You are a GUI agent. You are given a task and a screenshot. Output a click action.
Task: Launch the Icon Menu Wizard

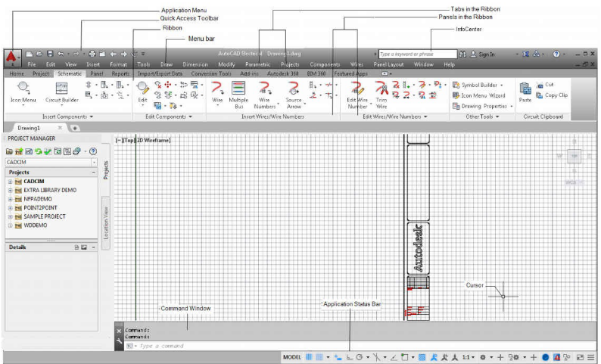479,95
